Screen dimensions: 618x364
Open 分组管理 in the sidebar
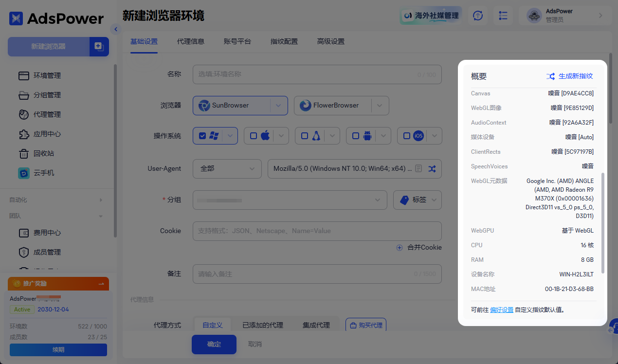point(47,95)
